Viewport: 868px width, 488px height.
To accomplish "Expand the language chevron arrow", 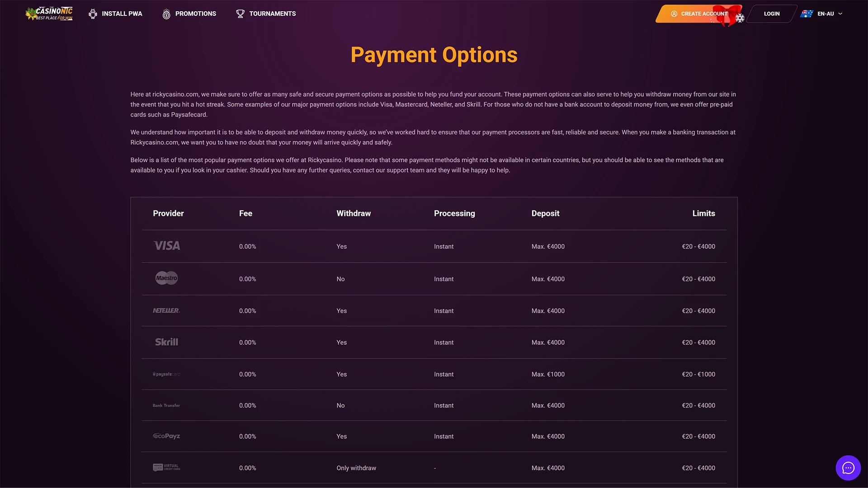I will point(840,14).
